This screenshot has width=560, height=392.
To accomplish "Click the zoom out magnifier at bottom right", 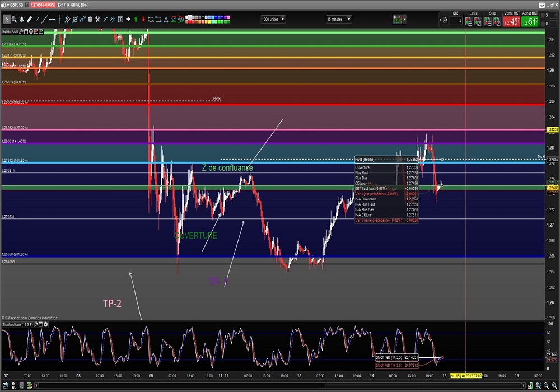I will click(547, 386).
